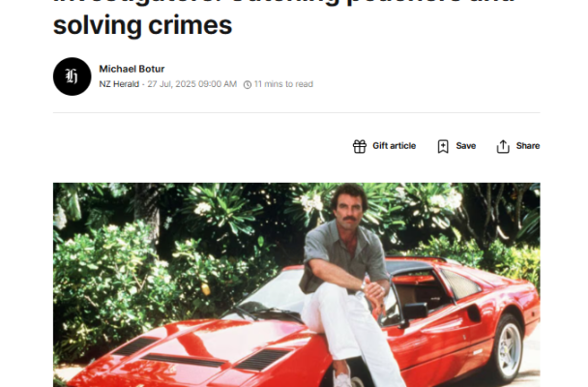Open the NZ Herald circular logo avatar

tap(72, 76)
